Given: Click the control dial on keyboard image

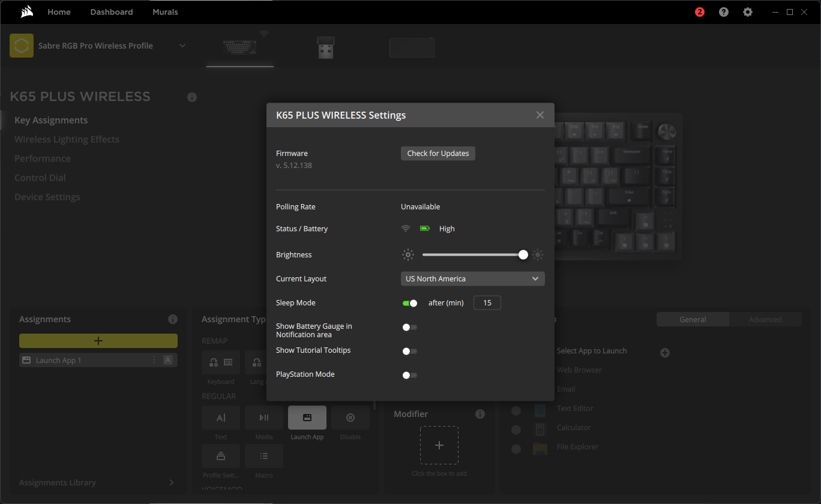Looking at the screenshot, I should tap(666, 131).
